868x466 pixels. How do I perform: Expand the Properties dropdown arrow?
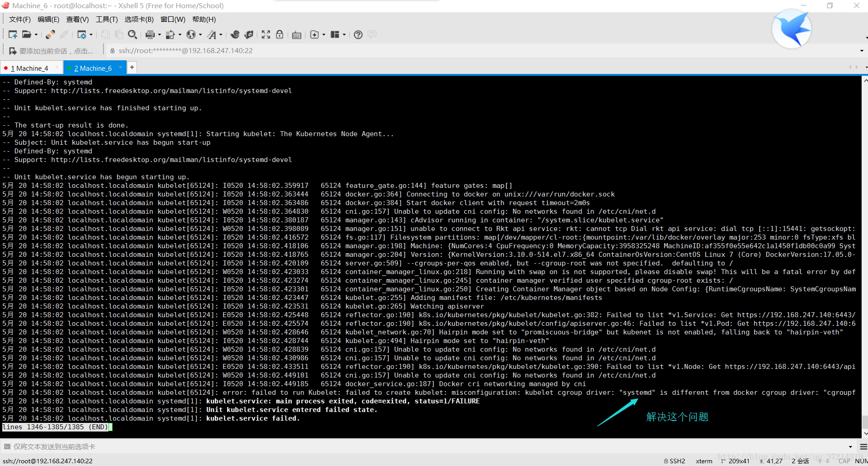point(91,35)
